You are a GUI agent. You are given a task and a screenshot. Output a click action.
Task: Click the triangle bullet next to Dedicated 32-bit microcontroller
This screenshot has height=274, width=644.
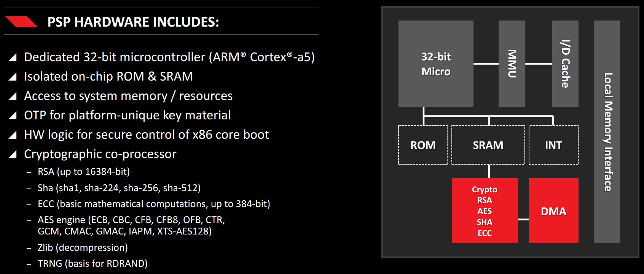pyautogui.click(x=13, y=57)
